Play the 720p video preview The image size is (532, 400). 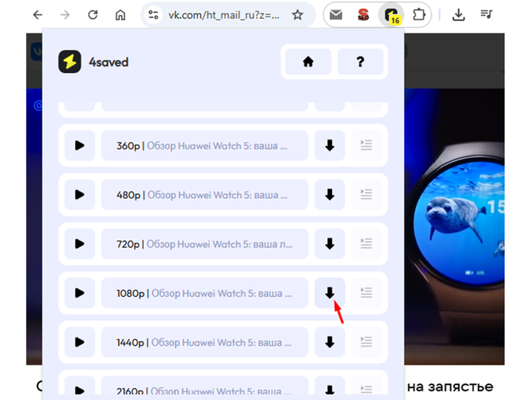pos(80,244)
